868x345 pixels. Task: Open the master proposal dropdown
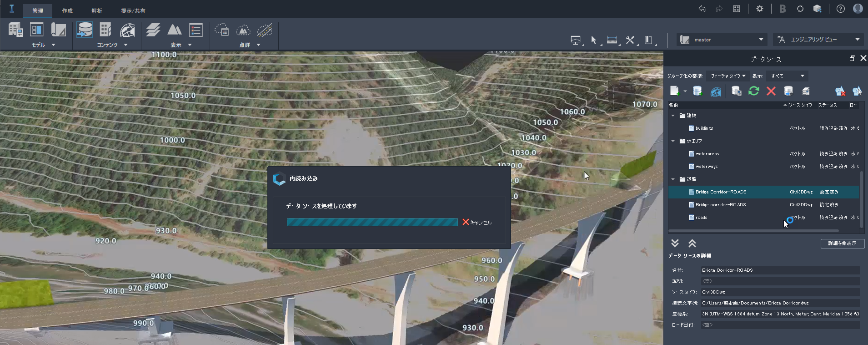pos(722,40)
